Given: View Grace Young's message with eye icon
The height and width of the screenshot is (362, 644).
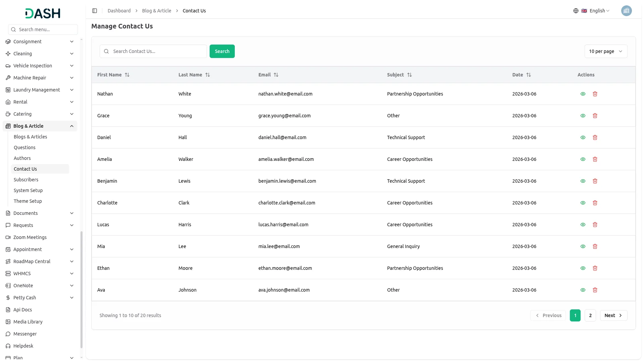Looking at the screenshot, I should point(583,116).
